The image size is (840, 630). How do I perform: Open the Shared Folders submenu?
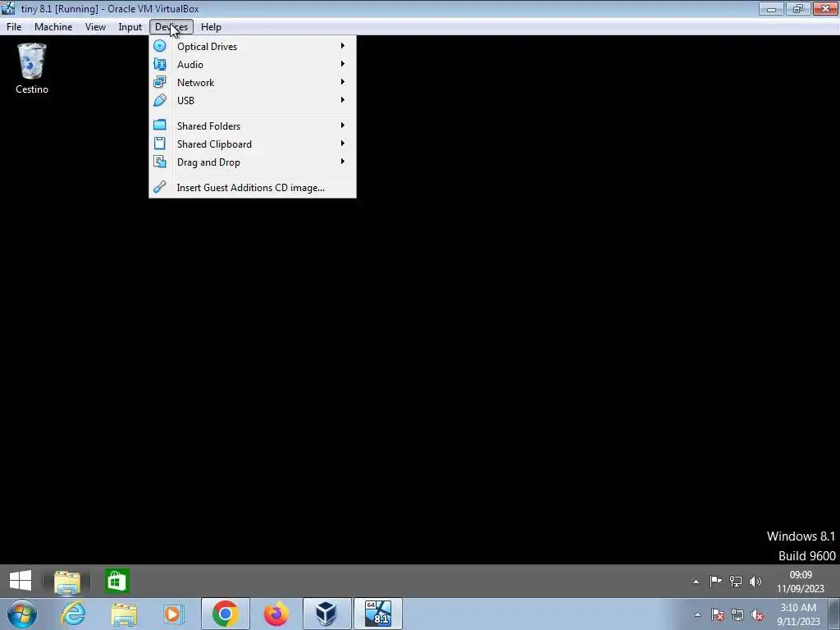tap(253, 126)
